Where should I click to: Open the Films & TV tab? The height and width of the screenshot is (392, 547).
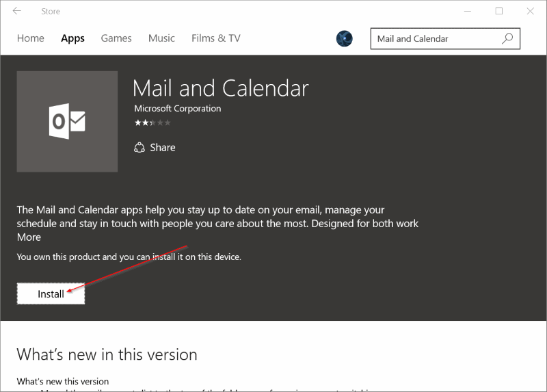coord(216,38)
